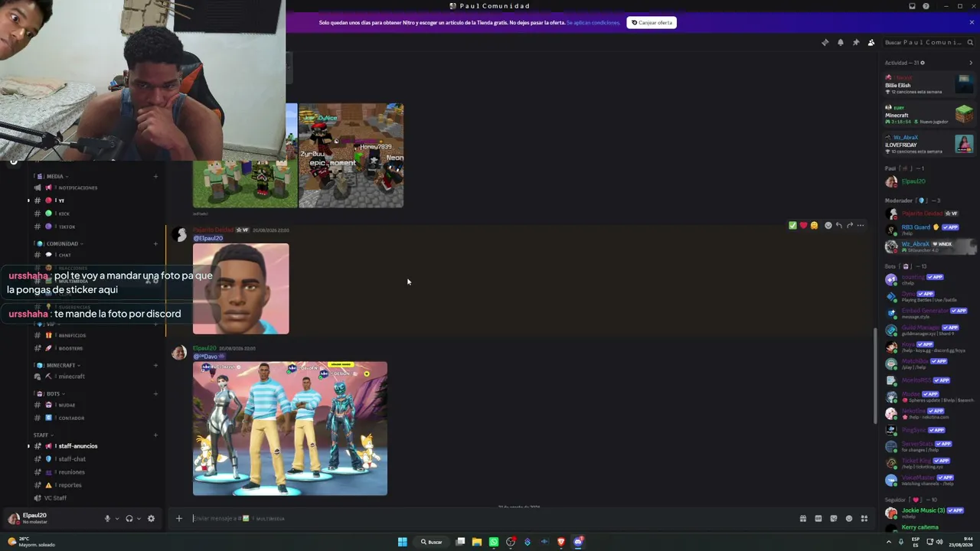Viewport: 980px width, 551px height.
Task: Open the notificaciones channel
Action: click(96, 187)
